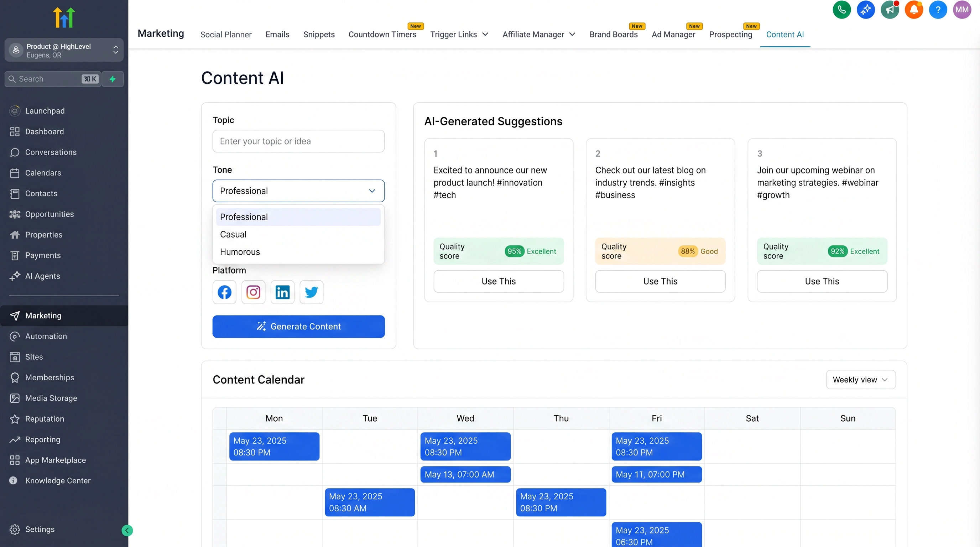Viewport: 980px width, 547px height.
Task: Switch to Countdown Timers tab
Action: pos(382,34)
